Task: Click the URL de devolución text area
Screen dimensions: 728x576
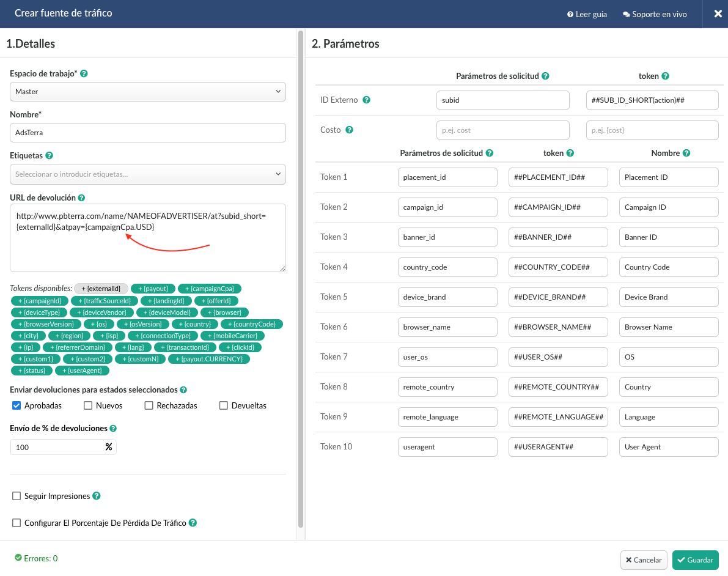Action: click(x=148, y=238)
